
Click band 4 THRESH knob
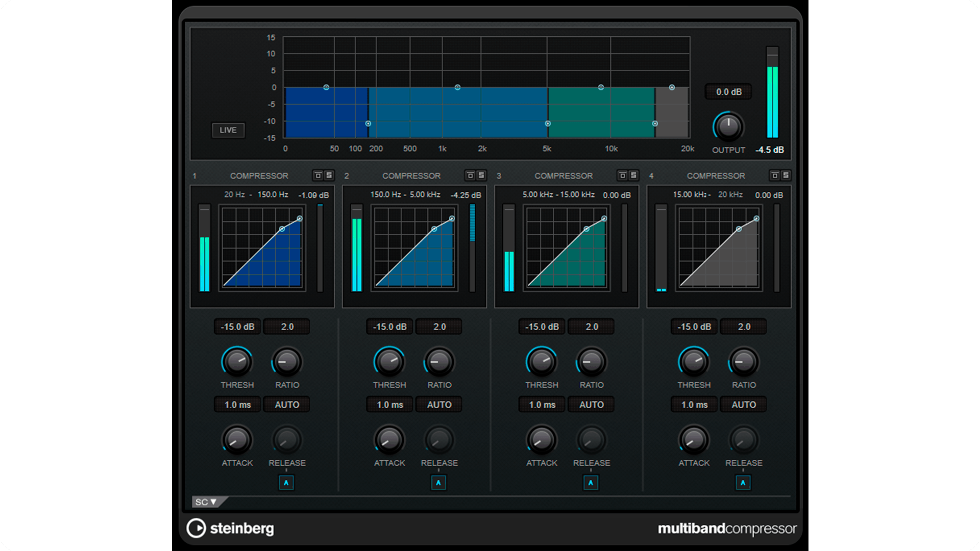point(694,362)
